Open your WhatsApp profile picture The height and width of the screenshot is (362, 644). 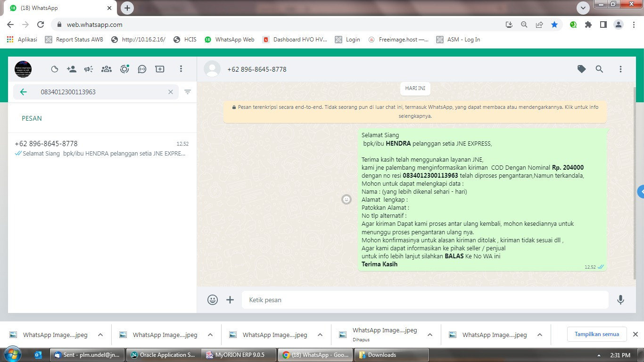(x=23, y=69)
